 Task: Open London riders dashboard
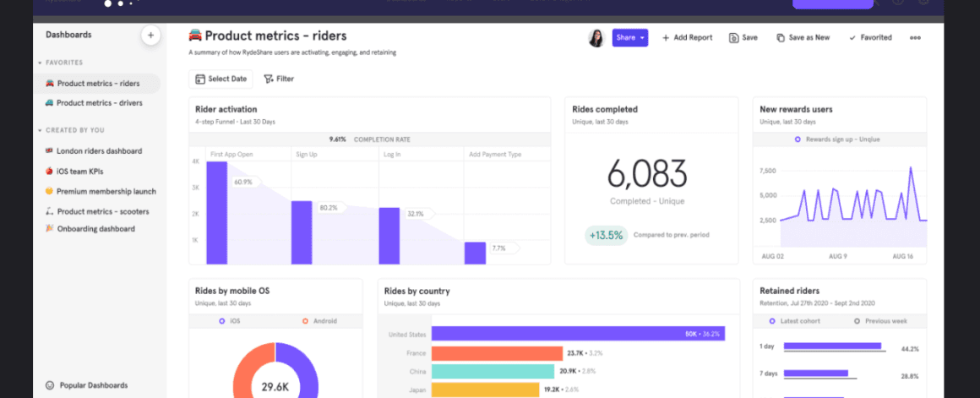pos(98,151)
